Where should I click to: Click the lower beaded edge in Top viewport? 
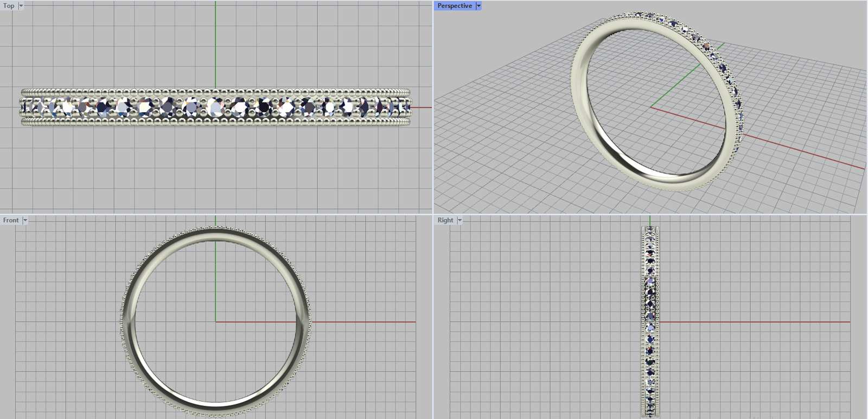216,122
